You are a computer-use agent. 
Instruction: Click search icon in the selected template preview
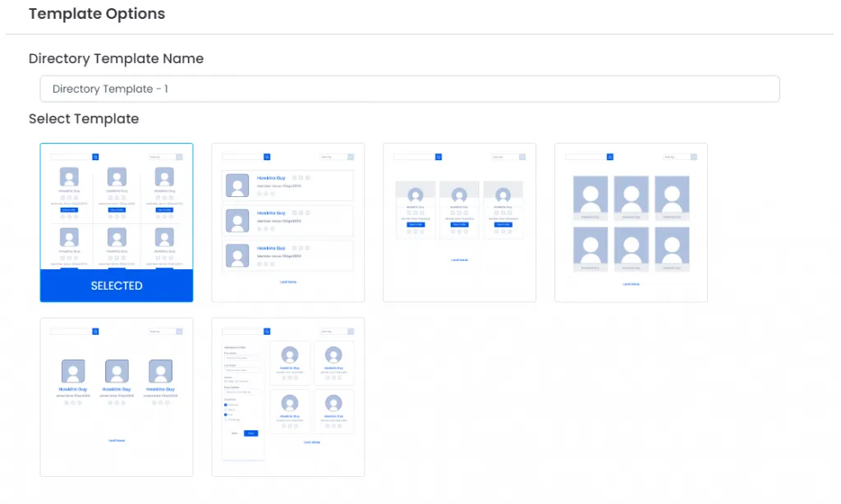95,157
